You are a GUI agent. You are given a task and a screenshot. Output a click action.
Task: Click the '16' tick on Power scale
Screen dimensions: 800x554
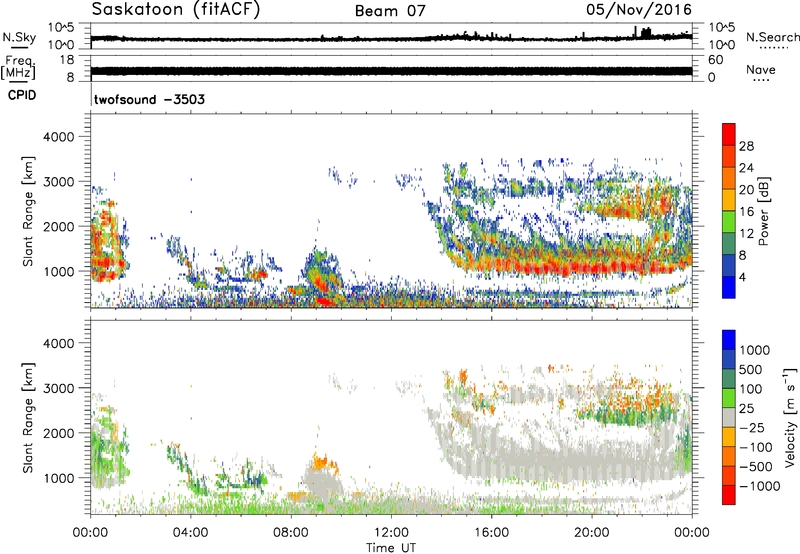pos(746,212)
